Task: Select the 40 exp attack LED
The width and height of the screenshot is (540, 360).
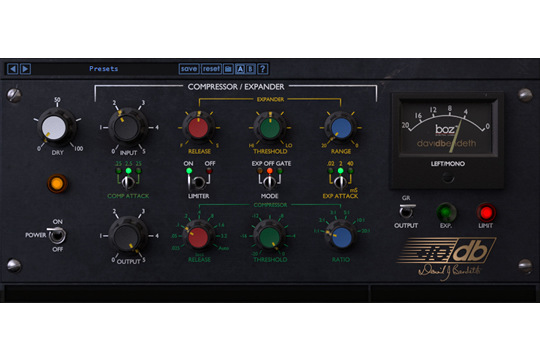Action: 351,171
